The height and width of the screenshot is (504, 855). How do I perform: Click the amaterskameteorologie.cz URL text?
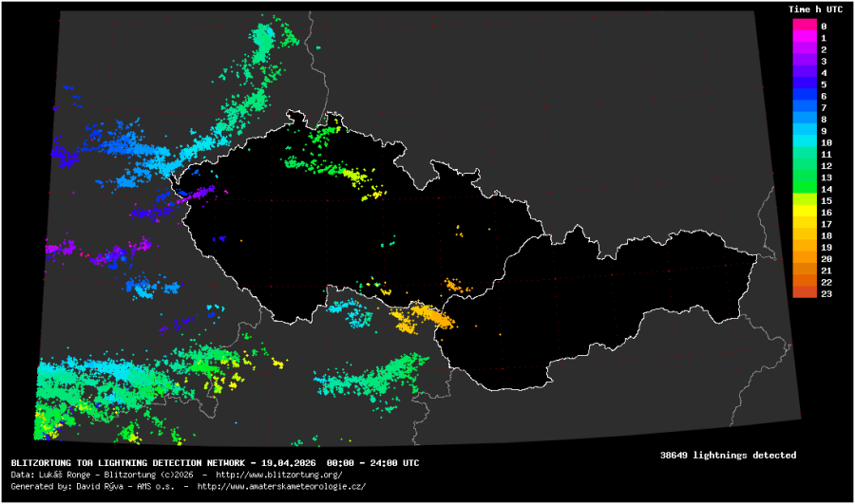281,485
